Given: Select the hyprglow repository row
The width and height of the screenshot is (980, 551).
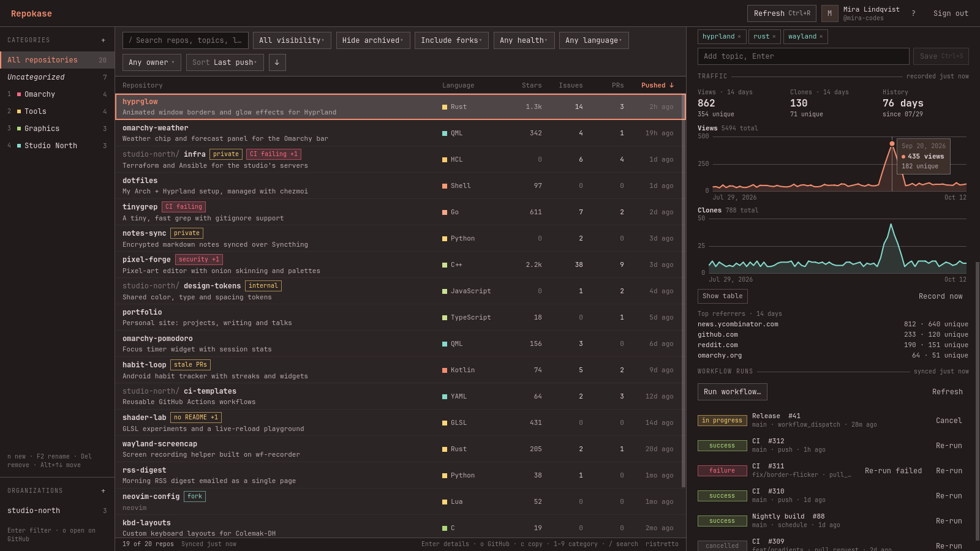Looking at the screenshot, I should pos(401,107).
